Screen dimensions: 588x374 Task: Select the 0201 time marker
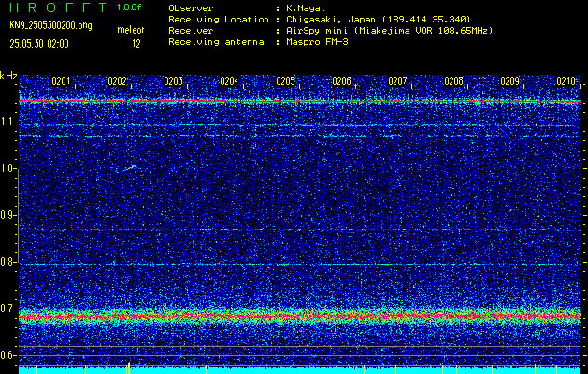(x=61, y=81)
